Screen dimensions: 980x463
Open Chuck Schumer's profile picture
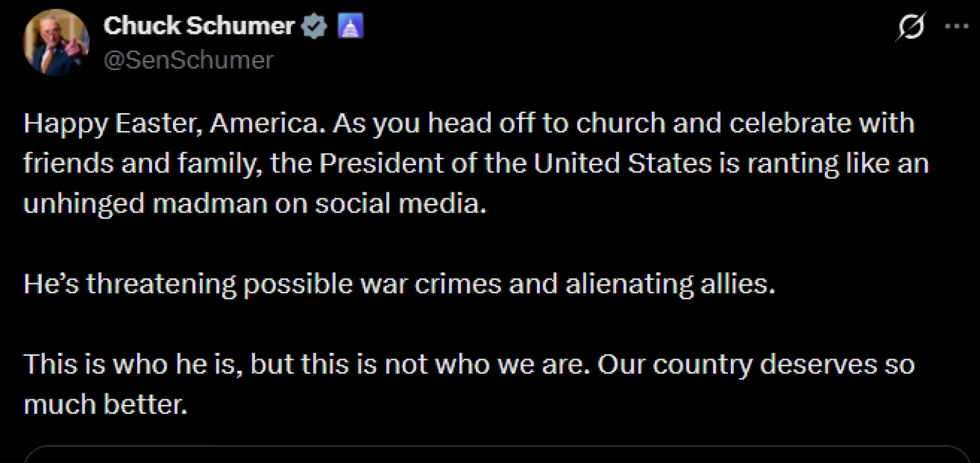pyautogui.click(x=56, y=42)
